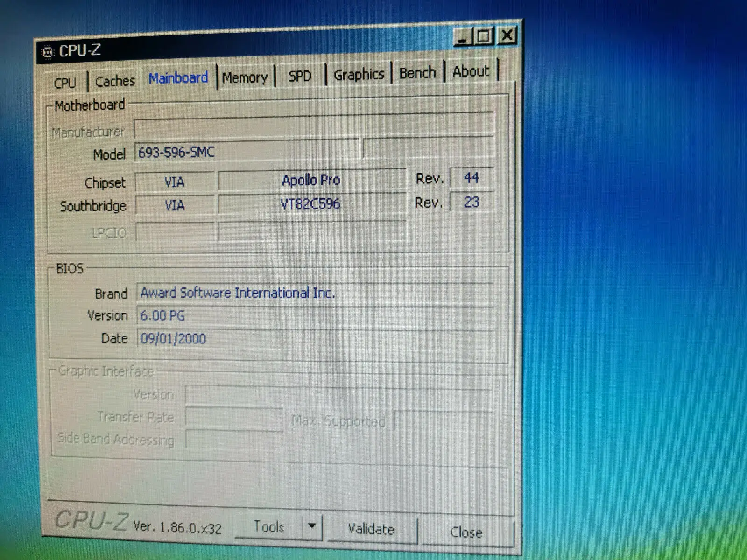
Task: Click the Close button at bottom
Action: [x=466, y=532]
